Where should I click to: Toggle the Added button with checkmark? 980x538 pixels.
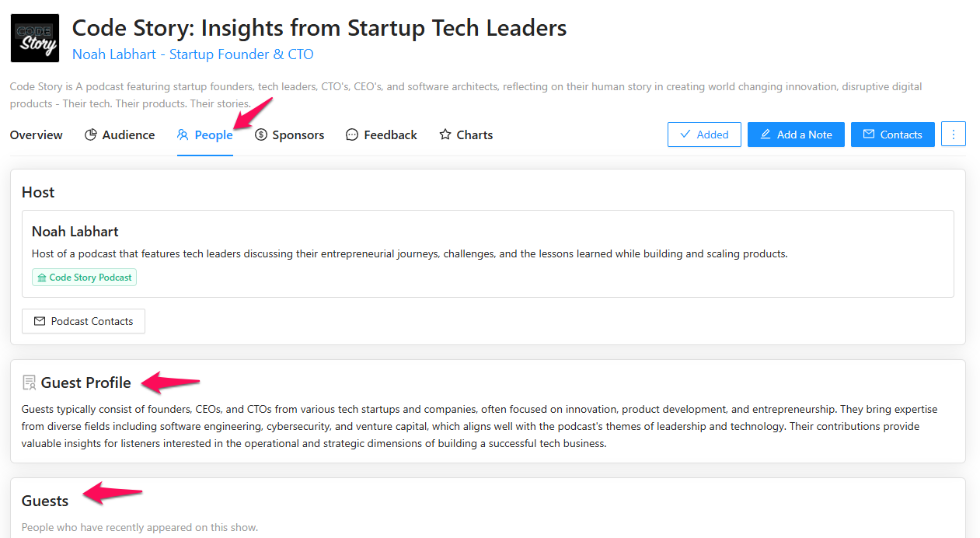tap(704, 134)
